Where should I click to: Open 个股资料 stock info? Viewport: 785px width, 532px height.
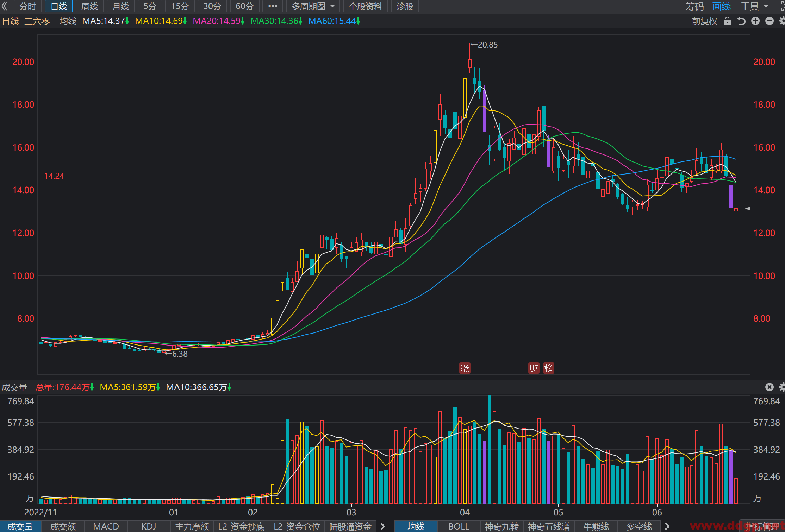[365, 6]
